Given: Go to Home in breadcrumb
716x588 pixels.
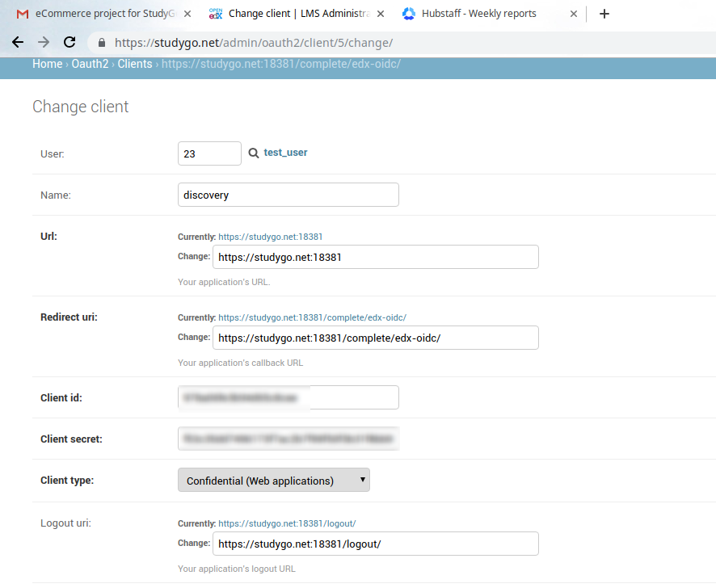Looking at the screenshot, I should pos(47,64).
